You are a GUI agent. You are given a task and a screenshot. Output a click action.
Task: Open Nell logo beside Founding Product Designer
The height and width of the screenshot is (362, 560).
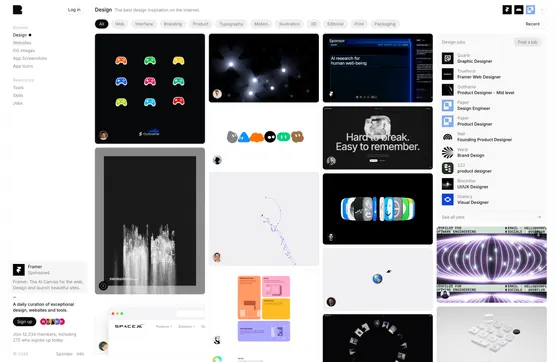(x=448, y=137)
